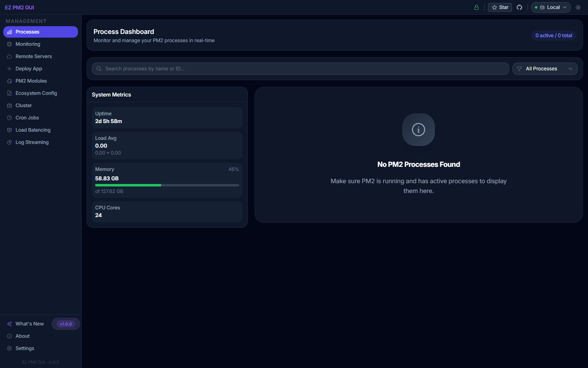Viewport: 588px width, 368px height.
Task: Open the Cluster stacked-servers icon
Action: coord(9,105)
